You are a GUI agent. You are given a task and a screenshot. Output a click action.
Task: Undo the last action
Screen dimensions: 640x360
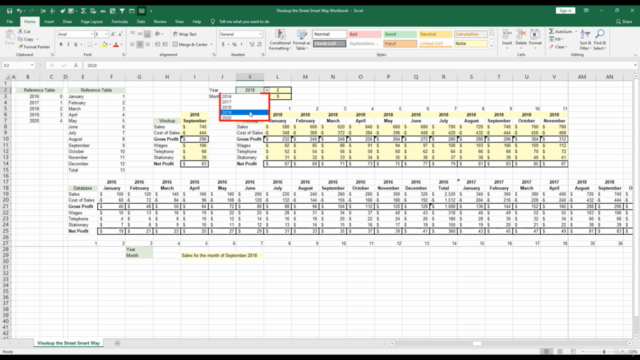pos(19,11)
